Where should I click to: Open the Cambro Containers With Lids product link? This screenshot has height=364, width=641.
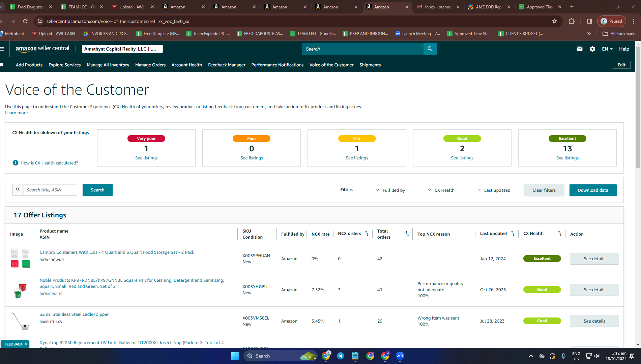[x=117, y=252]
